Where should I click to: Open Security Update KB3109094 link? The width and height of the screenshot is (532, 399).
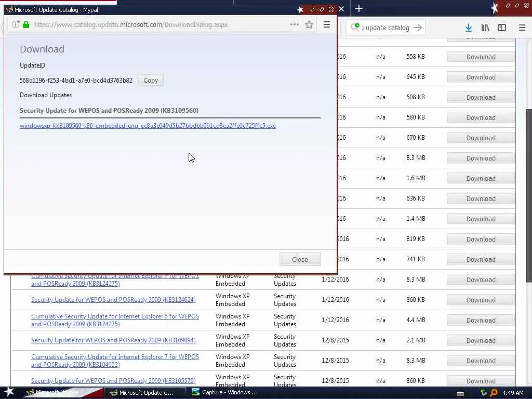113,340
